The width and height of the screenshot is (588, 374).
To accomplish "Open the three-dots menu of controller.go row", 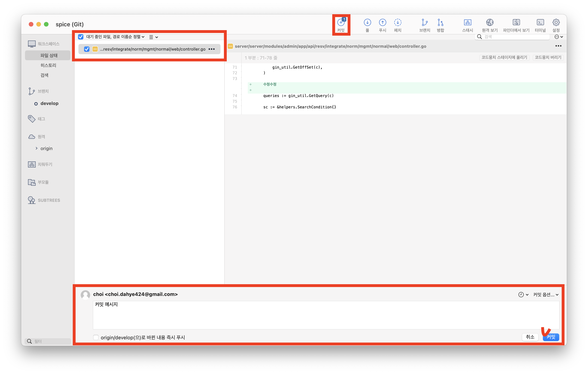I will (211, 49).
